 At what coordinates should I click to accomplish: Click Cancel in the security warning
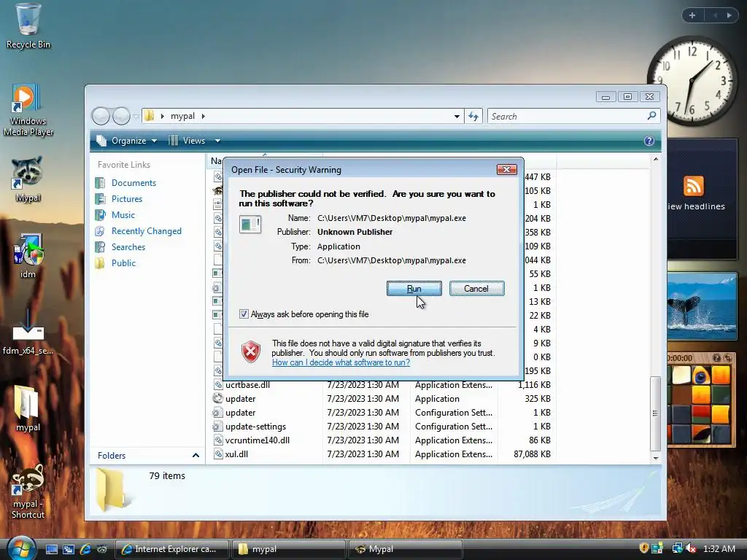click(x=476, y=289)
